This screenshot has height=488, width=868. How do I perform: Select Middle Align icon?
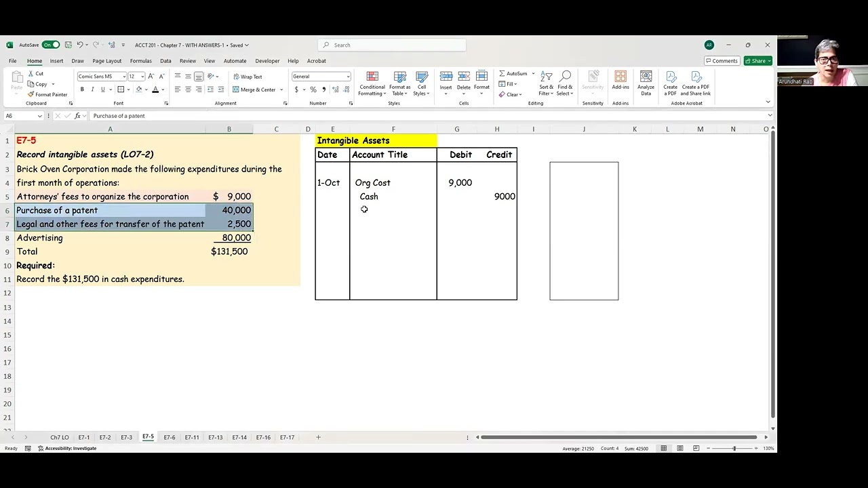point(188,77)
